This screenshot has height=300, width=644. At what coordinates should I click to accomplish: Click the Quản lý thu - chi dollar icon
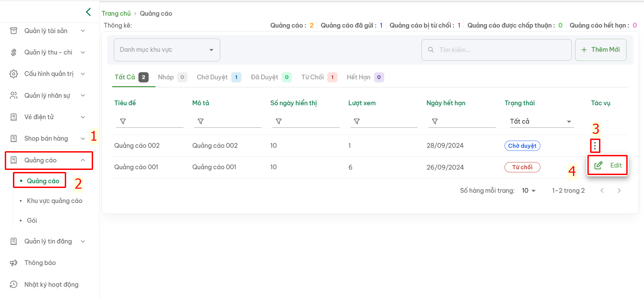(14, 52)
